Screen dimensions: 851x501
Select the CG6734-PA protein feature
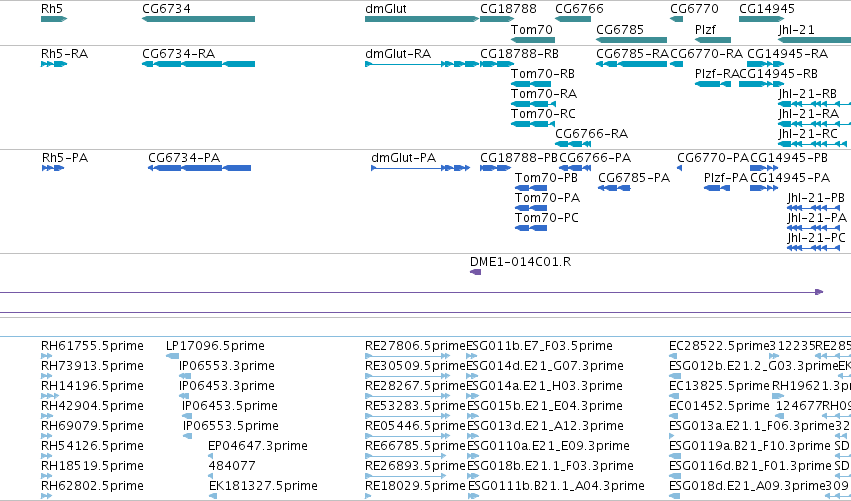[199, 168]
